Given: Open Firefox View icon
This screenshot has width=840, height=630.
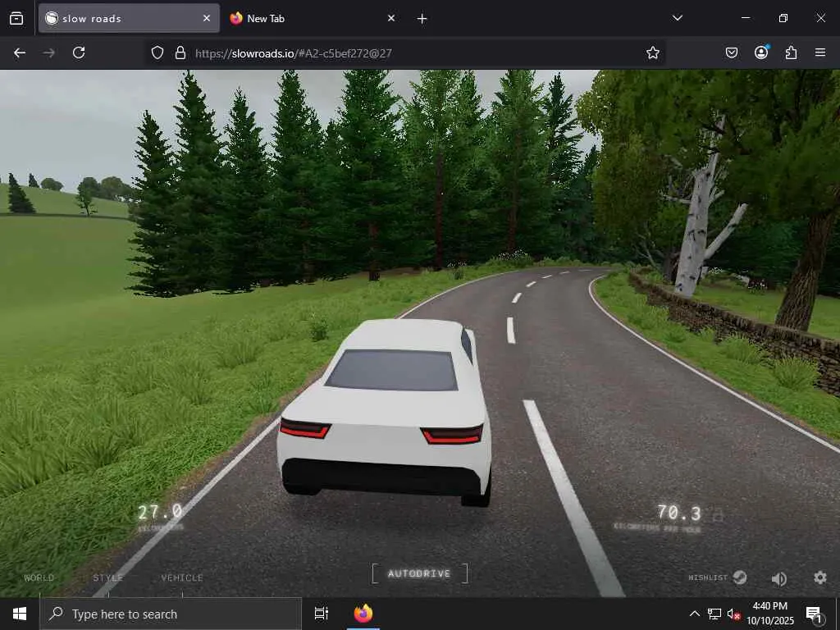Looking at the screenshot, I should [16, 18].
